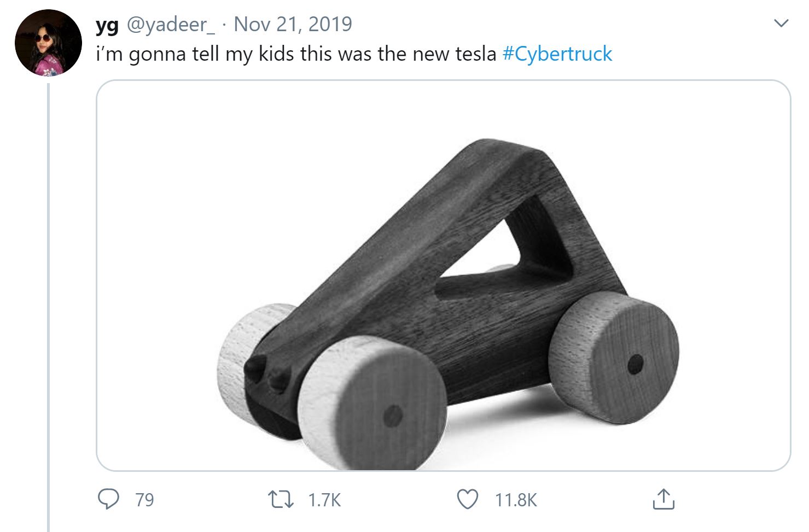
Task: Open yg's profile picture avatar
Action: (x=48, y=42)
